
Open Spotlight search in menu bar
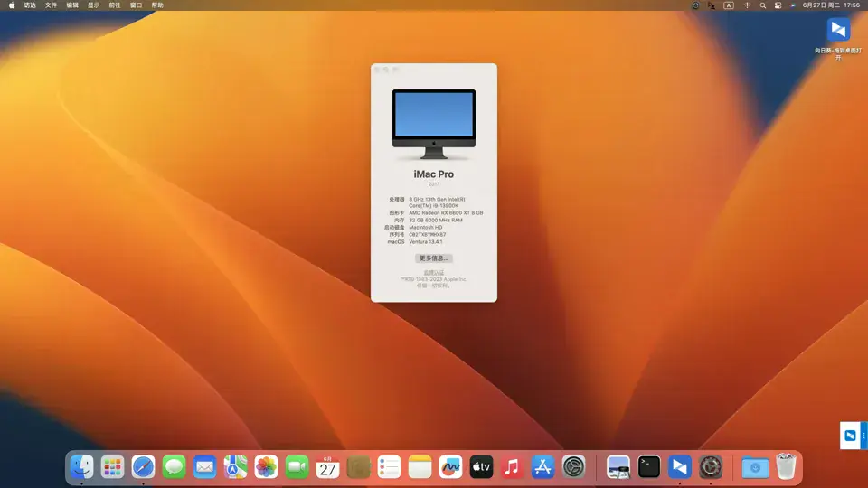point(763,5)
